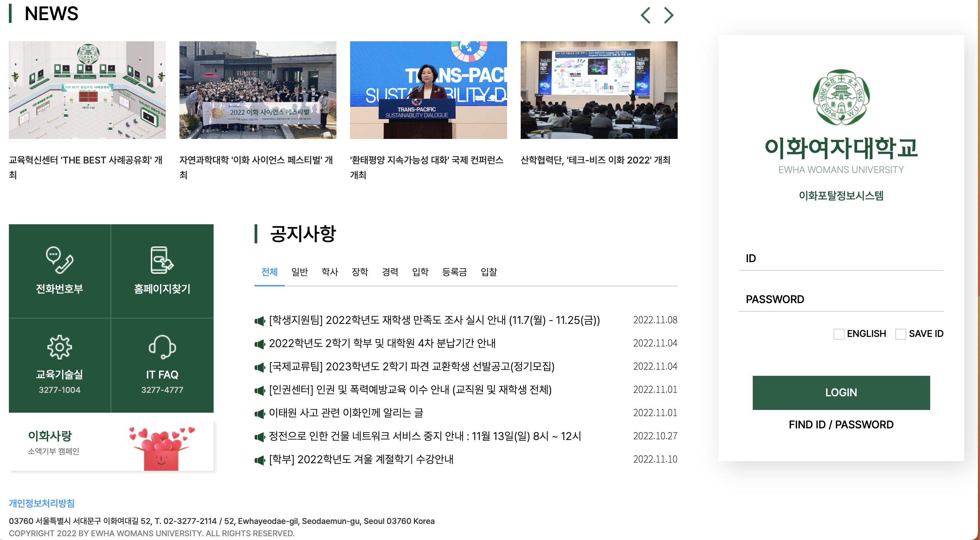The width and height of the screenshot is (980, 540).
Task: Enable the ENGLISH checkbox
Action: click(x=838, y=334)
